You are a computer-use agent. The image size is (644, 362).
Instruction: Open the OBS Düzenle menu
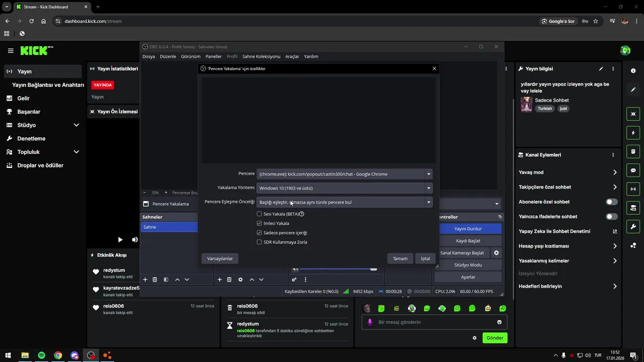pyautogui.click(x=168, y=56)
